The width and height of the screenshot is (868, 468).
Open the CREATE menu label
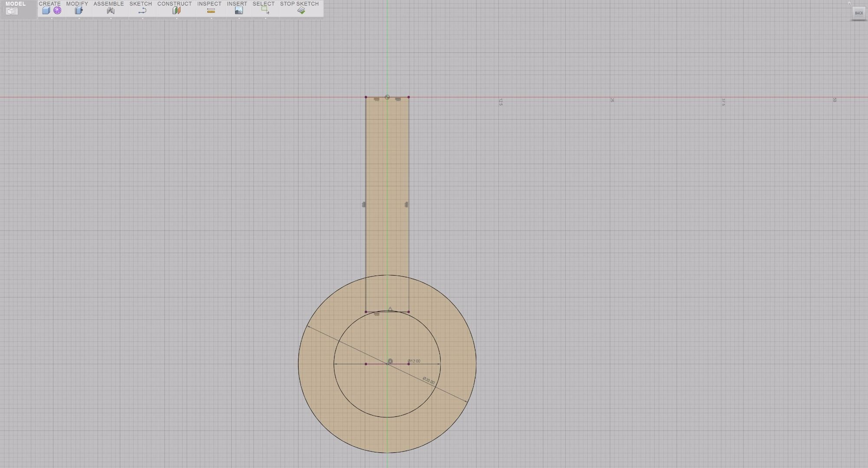[50, 3]
